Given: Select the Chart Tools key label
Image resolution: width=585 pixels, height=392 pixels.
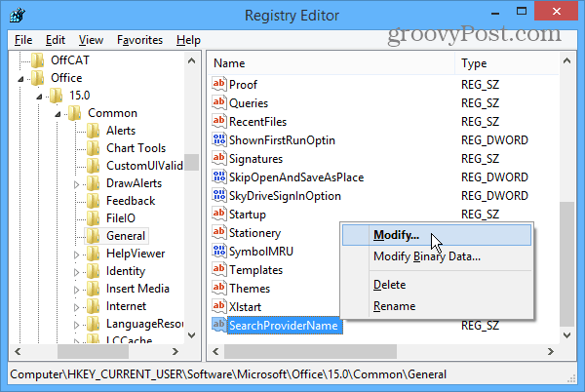Looking at the screenshot, I should [136, 148].
